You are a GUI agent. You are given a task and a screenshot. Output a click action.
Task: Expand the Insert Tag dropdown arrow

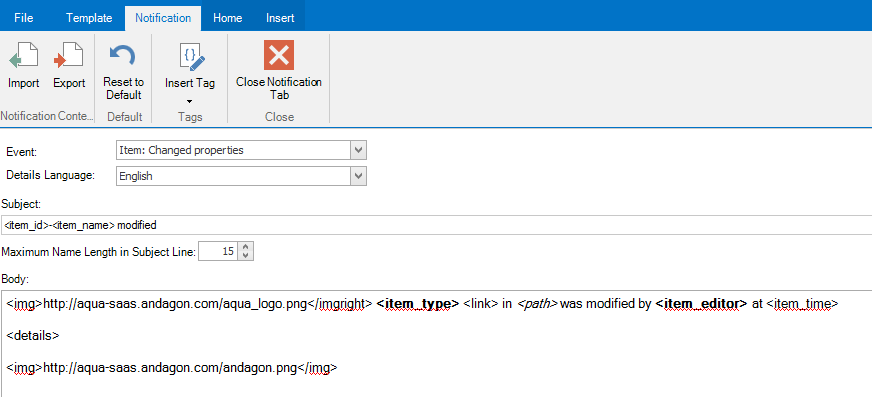click(x=189, y=102)
